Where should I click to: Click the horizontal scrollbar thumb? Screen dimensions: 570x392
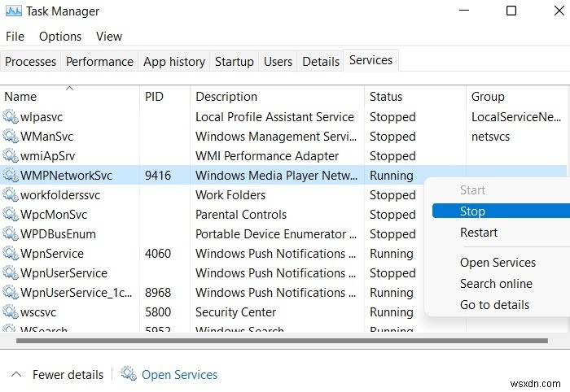pos(282,341)
